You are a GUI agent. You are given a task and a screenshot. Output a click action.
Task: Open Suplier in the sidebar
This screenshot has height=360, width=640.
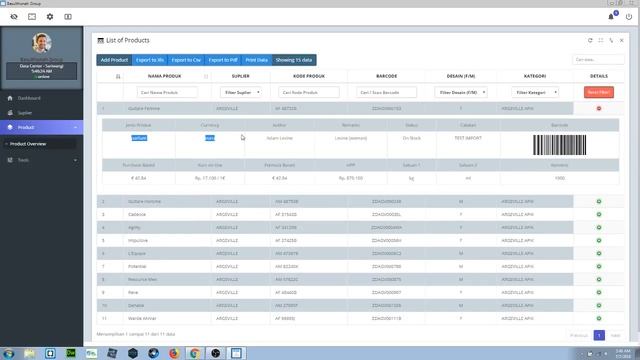[x=24, y=113]
